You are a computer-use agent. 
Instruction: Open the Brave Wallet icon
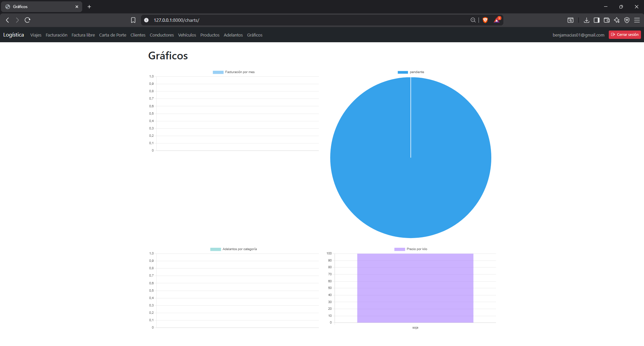(x=606, y=20)
